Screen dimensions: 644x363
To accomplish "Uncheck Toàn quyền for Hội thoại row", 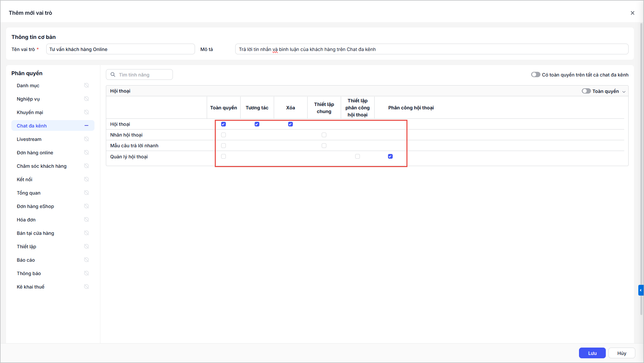I will (223, 124).
